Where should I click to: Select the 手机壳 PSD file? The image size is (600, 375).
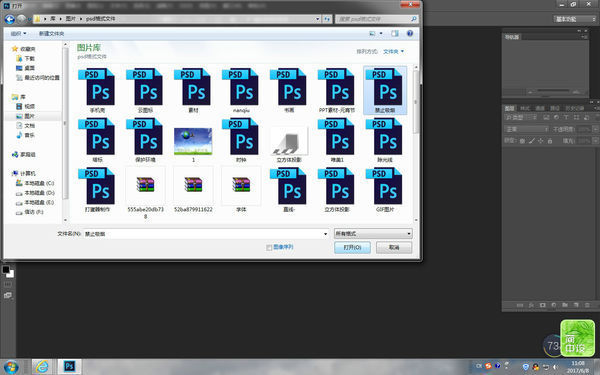[97, 90]
